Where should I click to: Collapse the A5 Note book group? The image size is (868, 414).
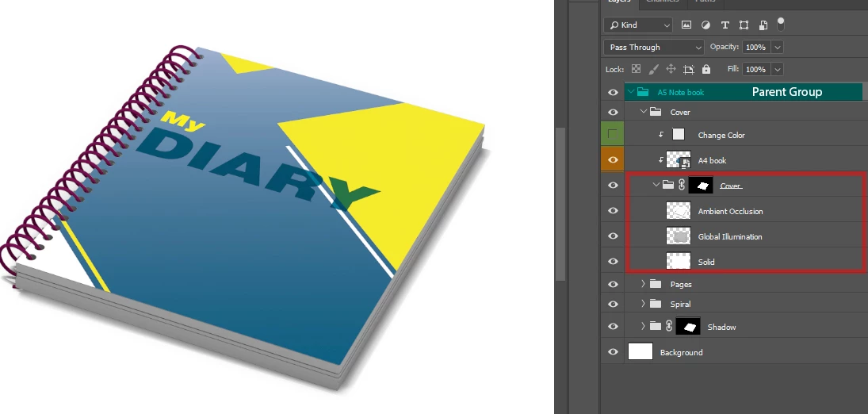(x=630, y=92)
